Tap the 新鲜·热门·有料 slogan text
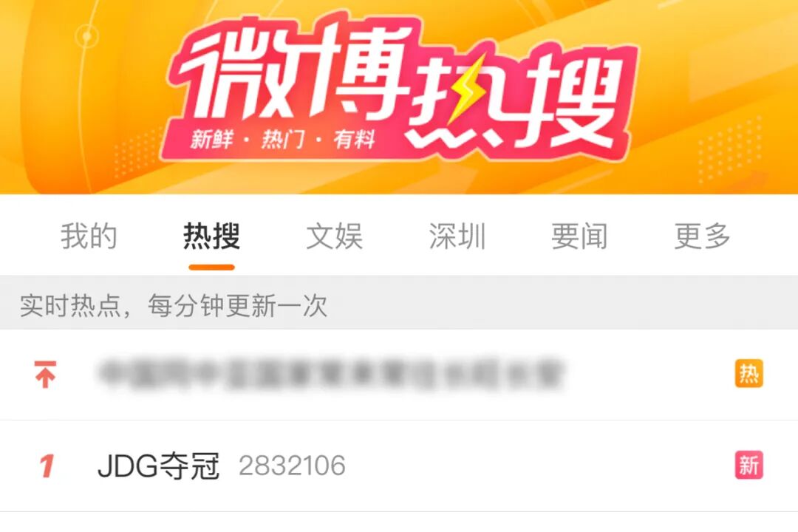The width and height of the screenshot is (798, 532). tap(282, 138)
